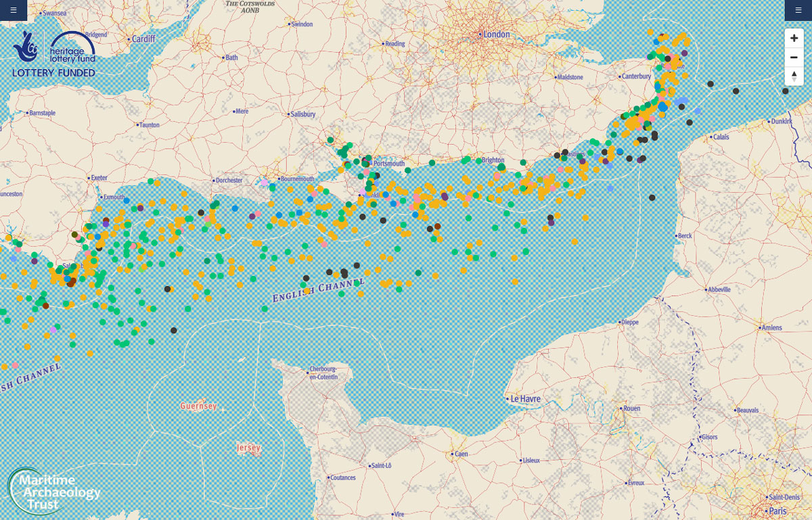Pick the blue marker just east of Exmouth
The height and width of the screenshot is (520, 812).
pos(127,201)
